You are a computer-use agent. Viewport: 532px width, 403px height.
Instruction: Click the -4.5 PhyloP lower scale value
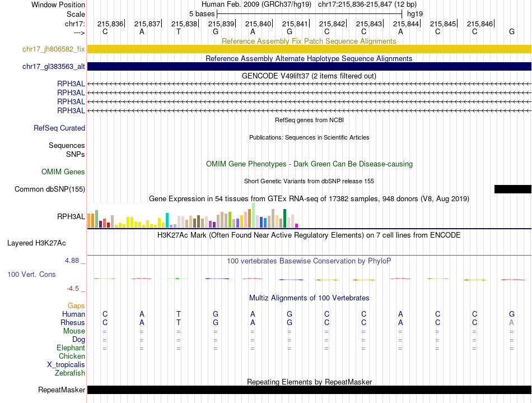point(73,289)
